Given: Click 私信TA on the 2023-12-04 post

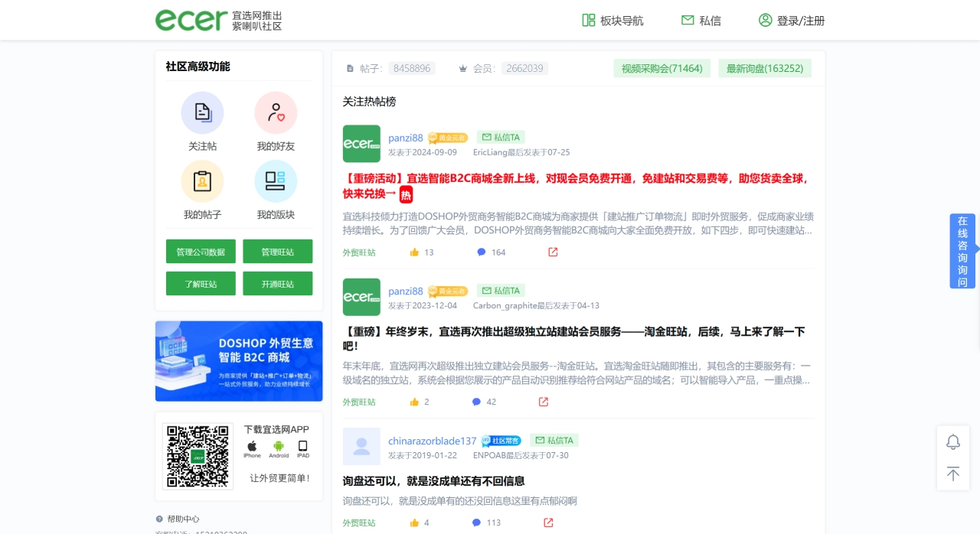Looking at the screenshot, I should pyautogui.click(x=501, y=291).
